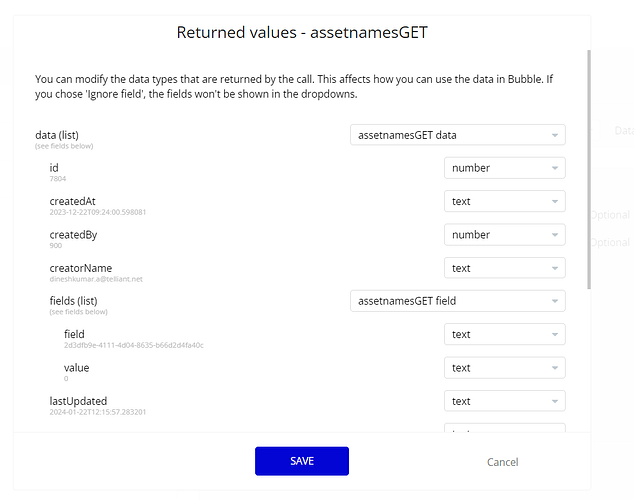634x500 pixels.
Task: Open the data (list) type dropdown
Action: pos(457,135)
